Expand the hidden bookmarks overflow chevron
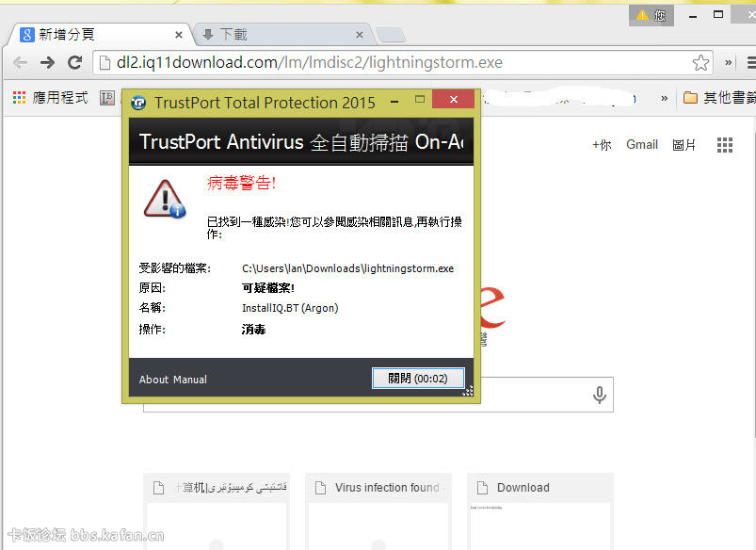 (x=665, y=97)
